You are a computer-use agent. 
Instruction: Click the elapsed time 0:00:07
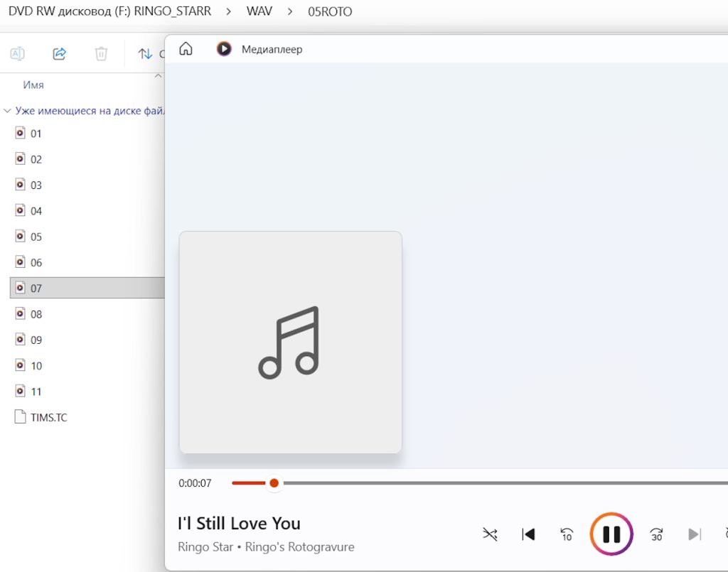pyautogui.click(x=195, y=483)
